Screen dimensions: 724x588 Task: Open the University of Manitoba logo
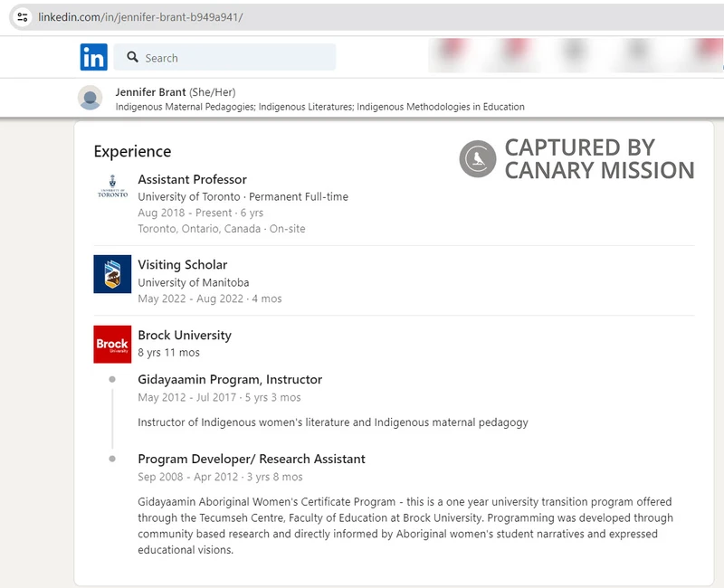112,273
